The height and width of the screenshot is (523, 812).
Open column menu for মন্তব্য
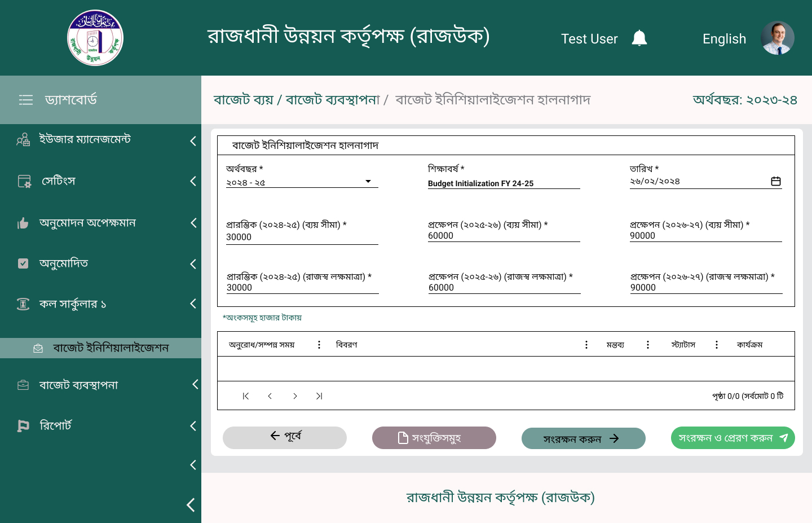coord(648,345)
